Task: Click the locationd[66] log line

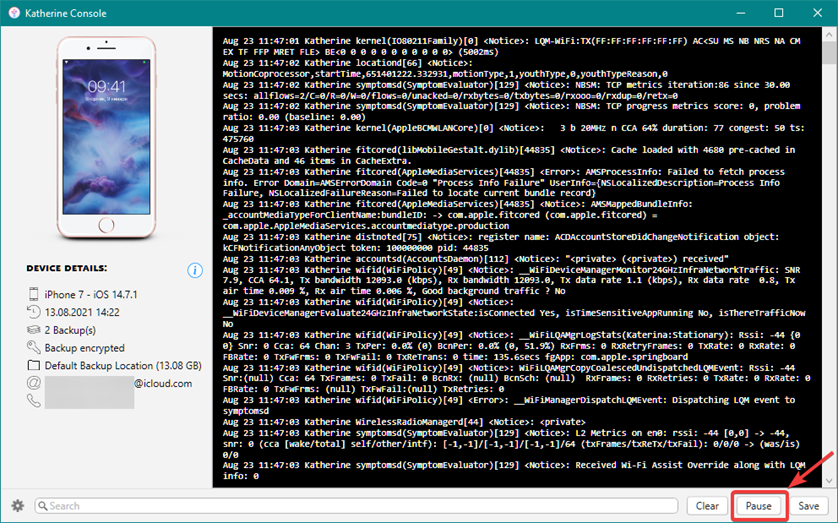Action: 445,68
